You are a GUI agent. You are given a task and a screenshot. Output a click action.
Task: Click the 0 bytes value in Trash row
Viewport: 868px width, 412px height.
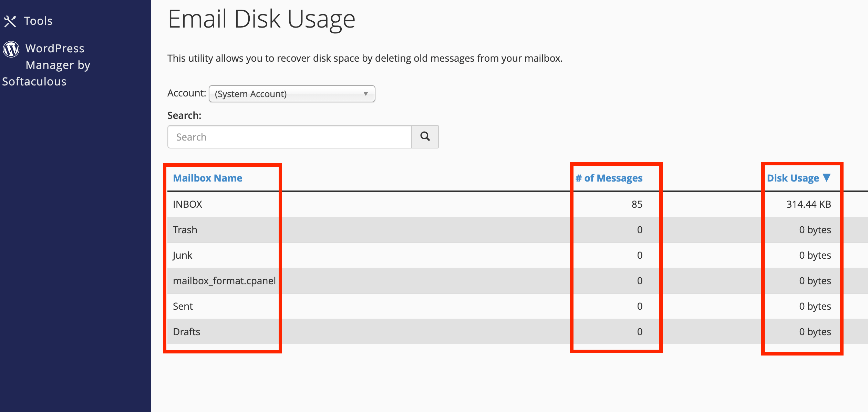[x=815, y=230]
